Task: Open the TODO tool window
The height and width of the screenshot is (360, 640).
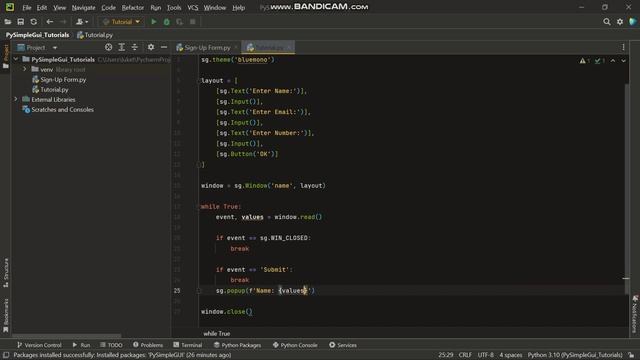Action: tap(111, 345)
